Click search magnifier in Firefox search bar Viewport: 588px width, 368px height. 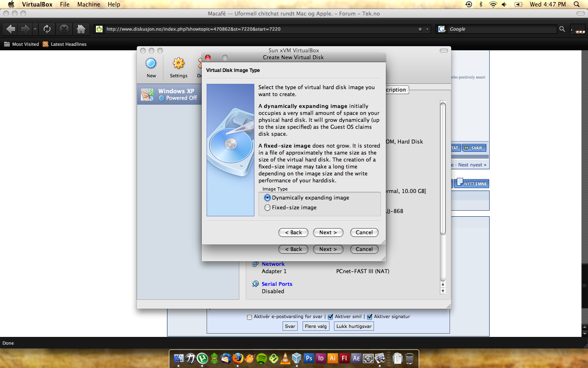562,29
